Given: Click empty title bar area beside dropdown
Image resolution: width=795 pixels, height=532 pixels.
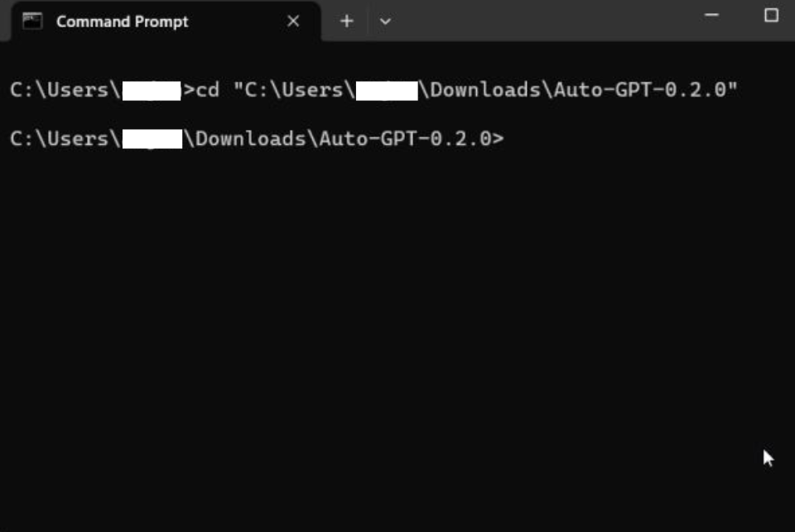Looking at the screenshot, I should (x=538, y=21).
